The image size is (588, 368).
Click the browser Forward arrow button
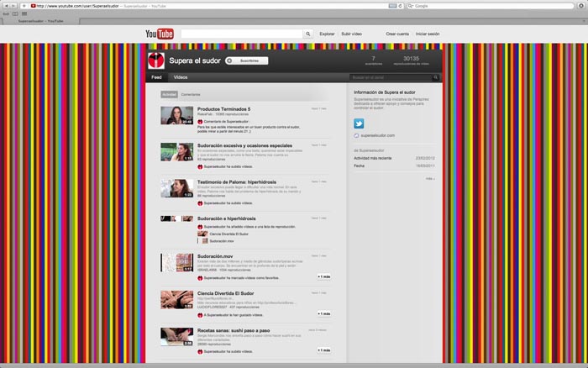click(13, 6)
